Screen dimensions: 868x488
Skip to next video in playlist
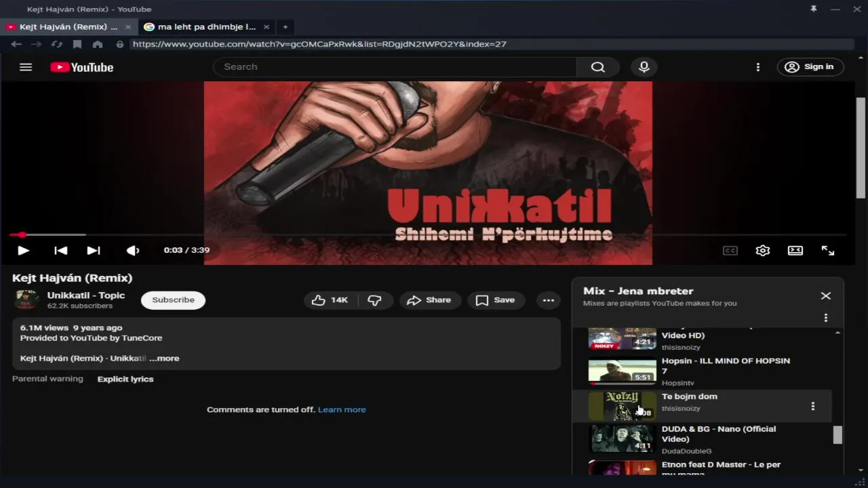point(94,250)
